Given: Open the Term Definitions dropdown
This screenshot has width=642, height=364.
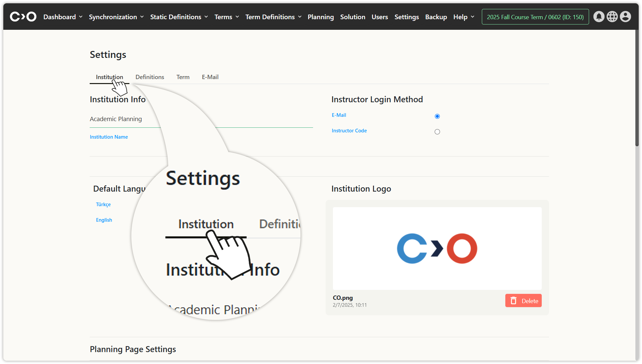Looking at the screenshot, I should pos(273,17).
